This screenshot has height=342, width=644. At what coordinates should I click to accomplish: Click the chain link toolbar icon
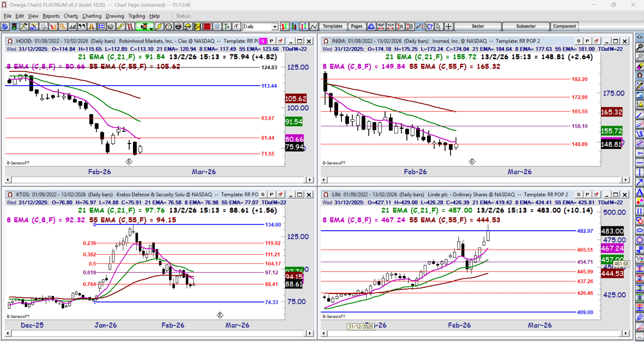[120, 26]
